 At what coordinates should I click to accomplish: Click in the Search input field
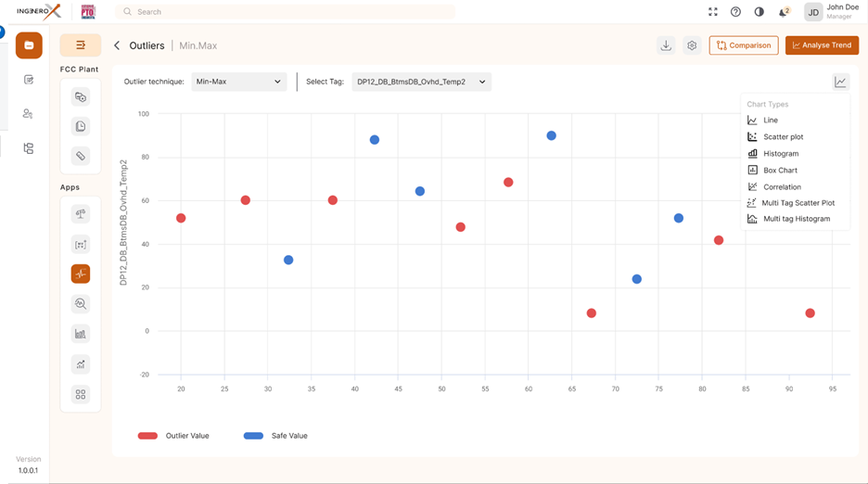(x=287, y=12)
